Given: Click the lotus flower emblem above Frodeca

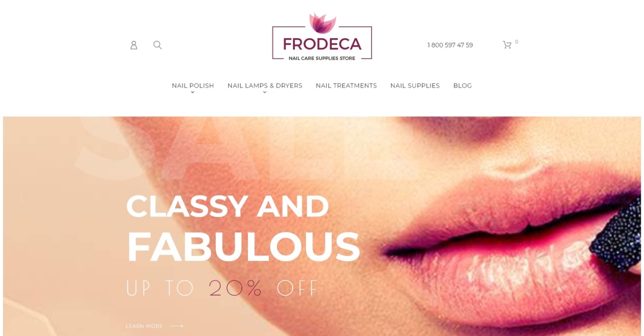Looking at the screenshot, I should click(x=323, y=23).
